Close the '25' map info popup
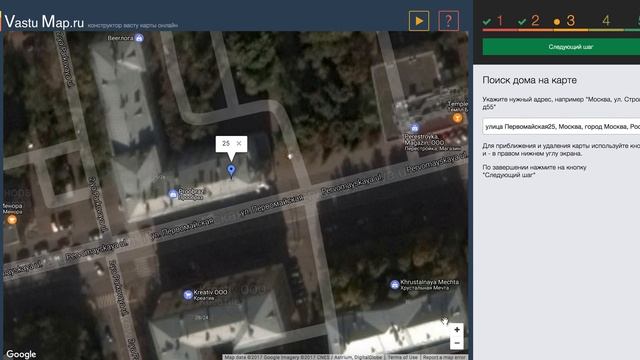The height and width of the screenshot is (360, 640). click(x=239, y=143)
